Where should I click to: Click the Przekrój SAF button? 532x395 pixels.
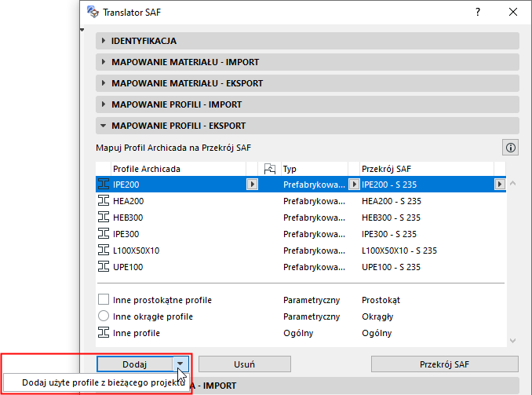pos(444,364)
